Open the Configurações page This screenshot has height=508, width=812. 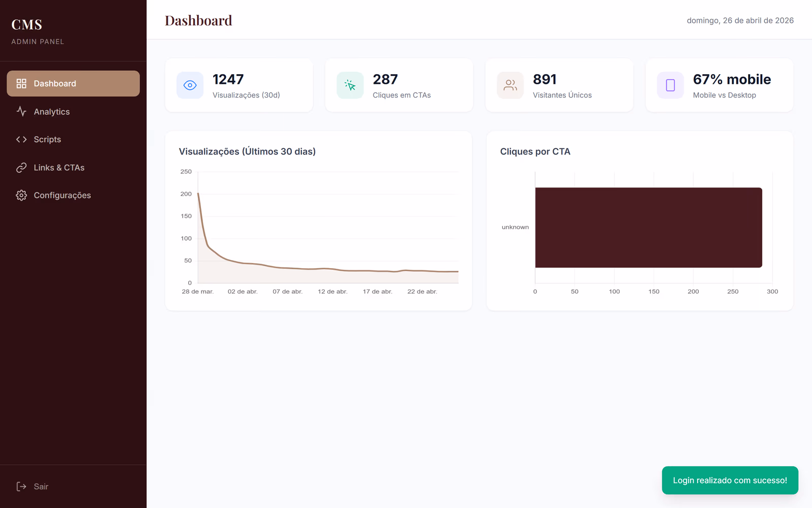click(x=62, y=195)
